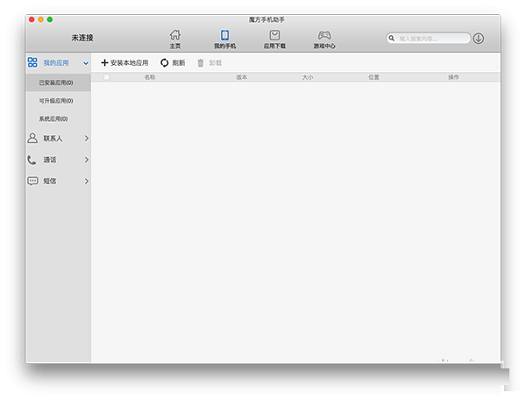Click the 联系人 contacts person icon
Screen dimensions: 526x400
point(33,138)
